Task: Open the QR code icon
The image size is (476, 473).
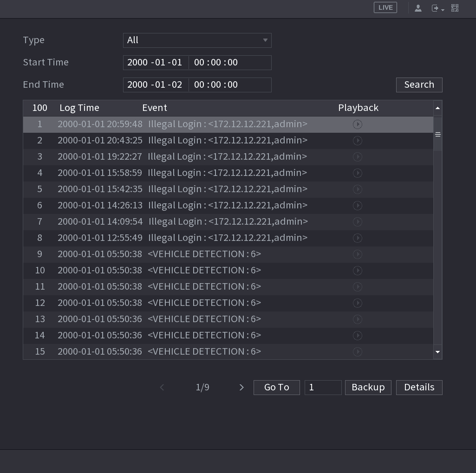Action: (455, 8)
